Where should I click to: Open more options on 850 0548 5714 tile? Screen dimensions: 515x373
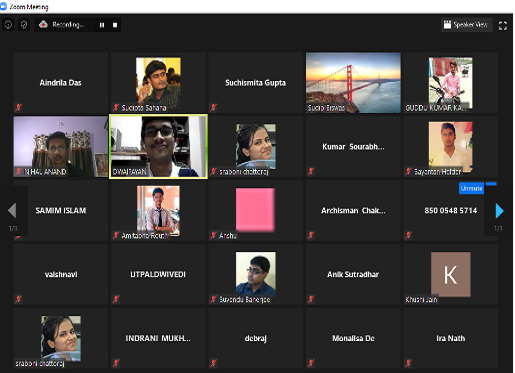tap(491, 184)
